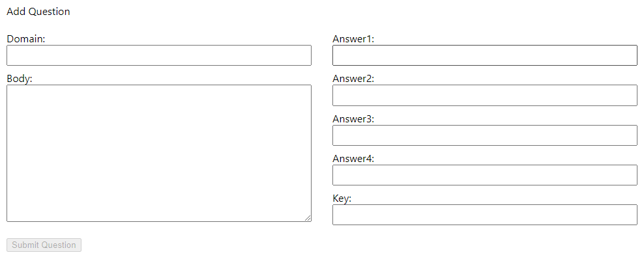Click inside the Body text area
644x259 pixels.
pyautogui.click(x=159, y=154)
